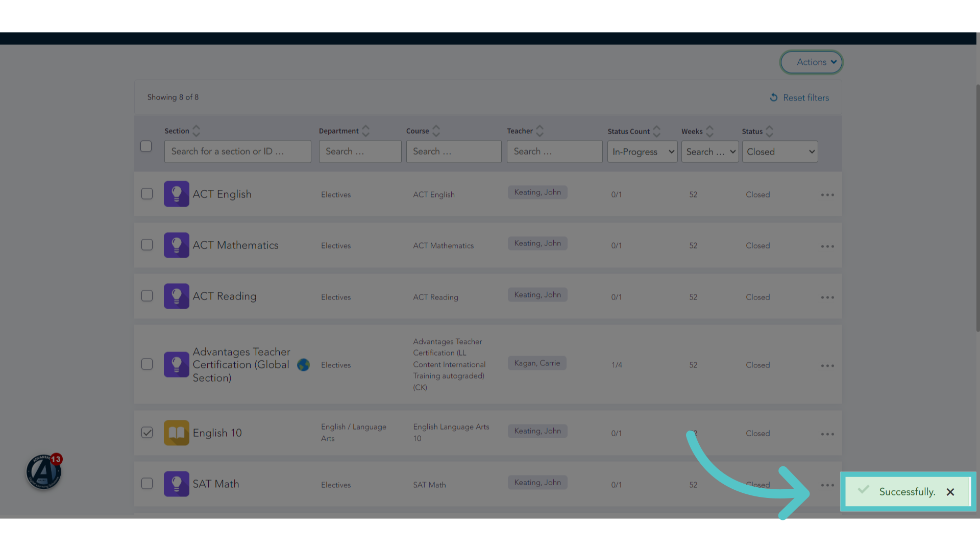Open the Closed status filter dropdown

[x=780, y=152]
